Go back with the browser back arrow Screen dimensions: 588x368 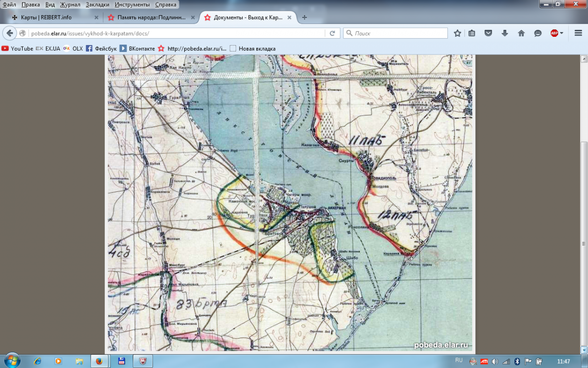[x=9, y=33]
